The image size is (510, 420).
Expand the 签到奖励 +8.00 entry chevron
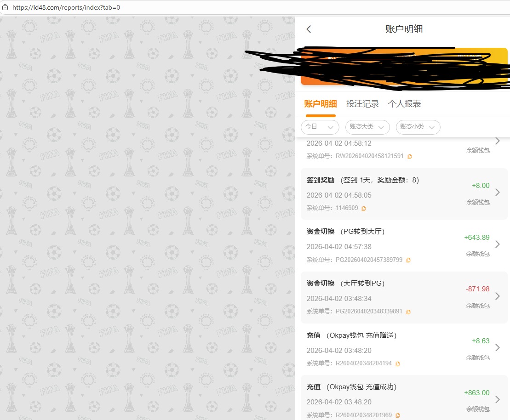pyautogui.click(x=497, y=193)
